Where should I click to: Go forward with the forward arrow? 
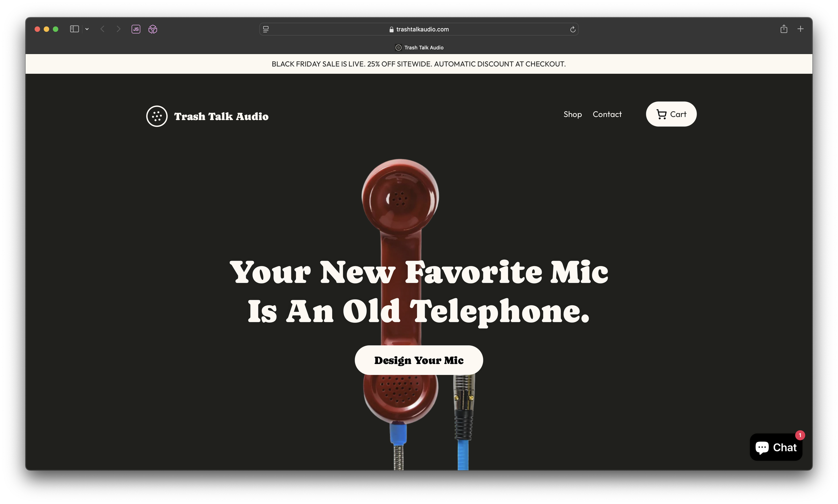coord(118,29)
